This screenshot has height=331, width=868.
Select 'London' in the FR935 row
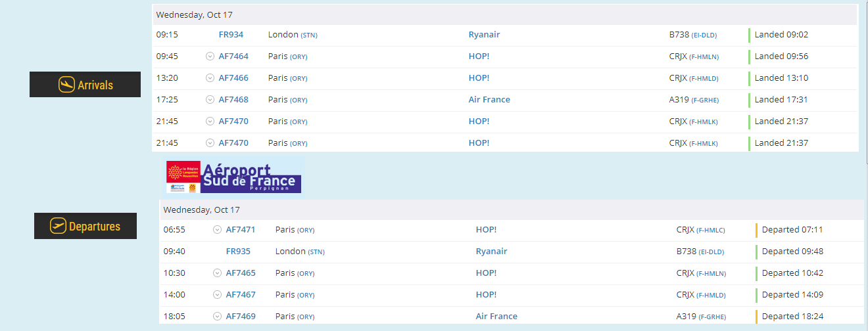pyautogui.click(x=291, y=252)
